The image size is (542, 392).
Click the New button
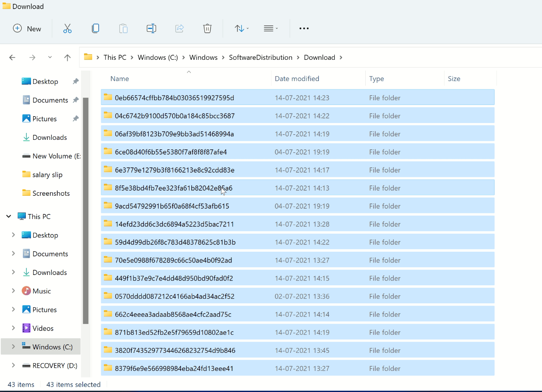click(27, 28)
